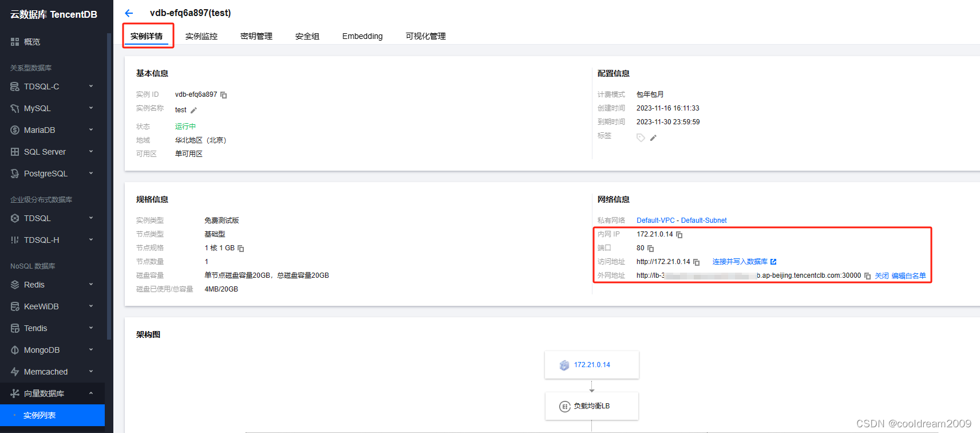
Task: Click the 运行中 status text
Action: [185, 127]
